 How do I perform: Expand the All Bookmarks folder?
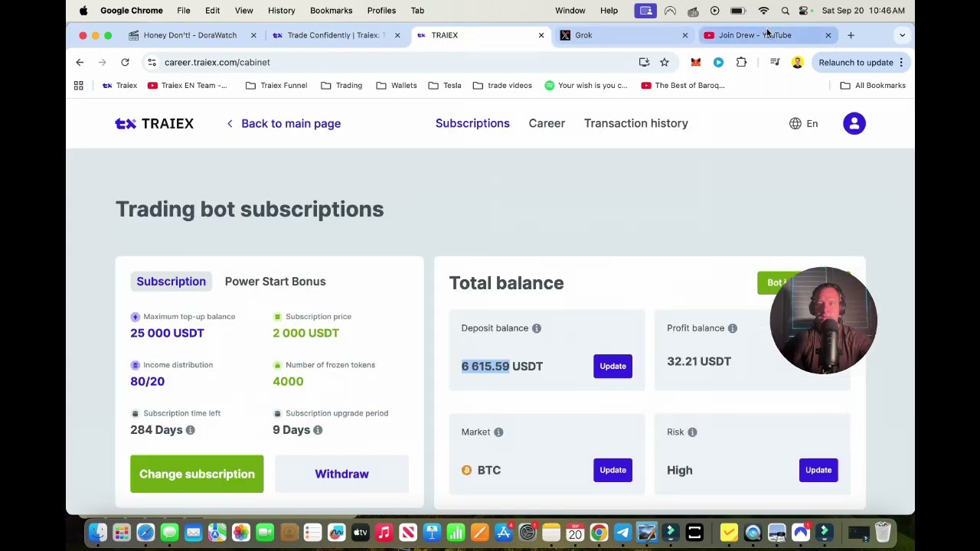(873, 86)
